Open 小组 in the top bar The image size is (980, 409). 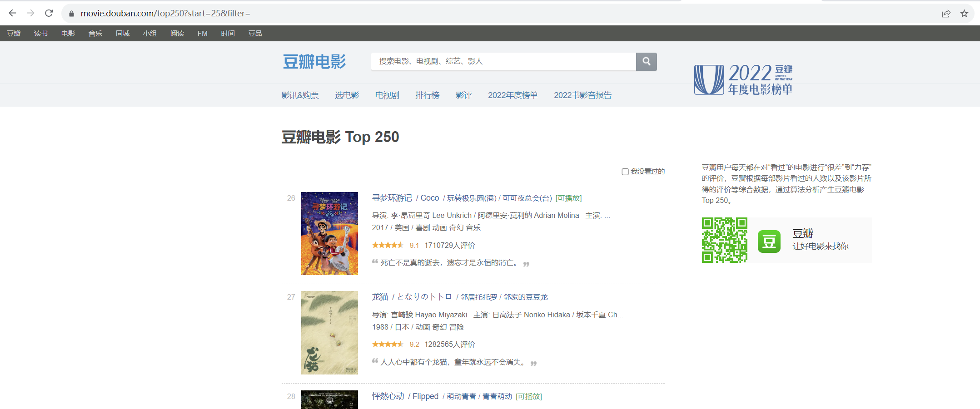click(x=150, y=33)
